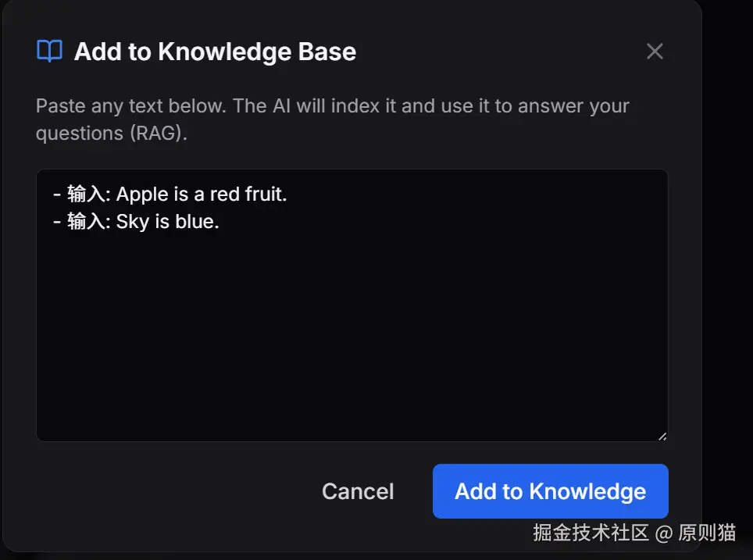Cancel adding text to the knowledge base

358,491
